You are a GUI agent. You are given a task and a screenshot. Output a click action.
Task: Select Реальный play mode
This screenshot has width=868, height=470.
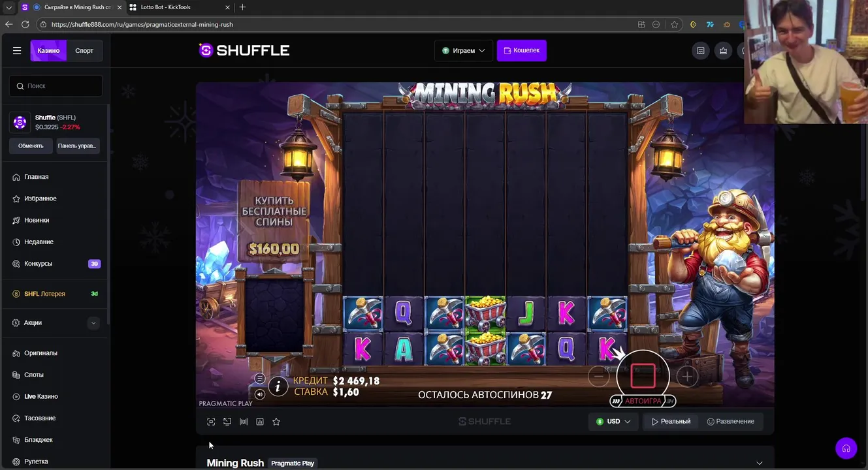[x=671, y=422]
